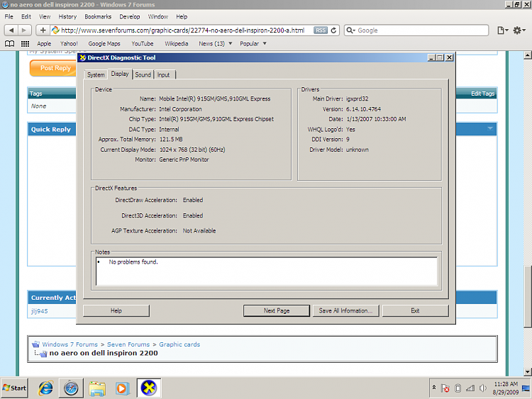Expand the Popular bookmarks folder
The height and width of the screenshot is (399, 532).
tap(253, 43)
